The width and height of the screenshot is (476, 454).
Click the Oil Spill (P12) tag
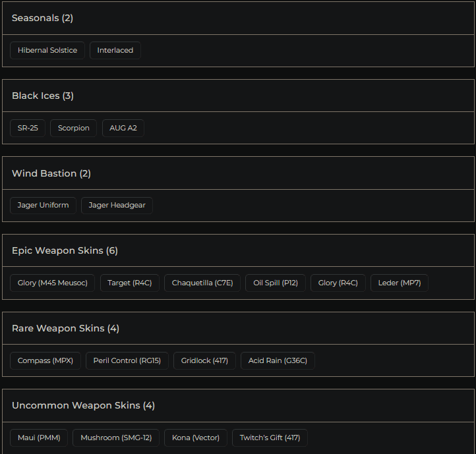[x=276, y=283]
